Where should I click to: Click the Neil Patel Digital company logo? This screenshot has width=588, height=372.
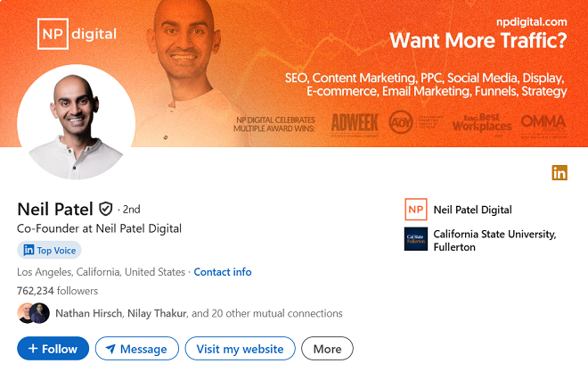(415, 210)
